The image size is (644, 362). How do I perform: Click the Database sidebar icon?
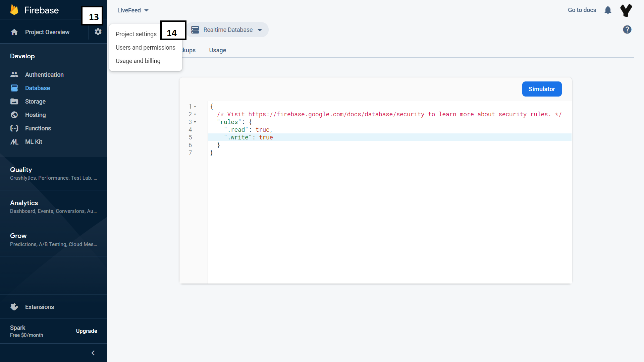point(14,88)
